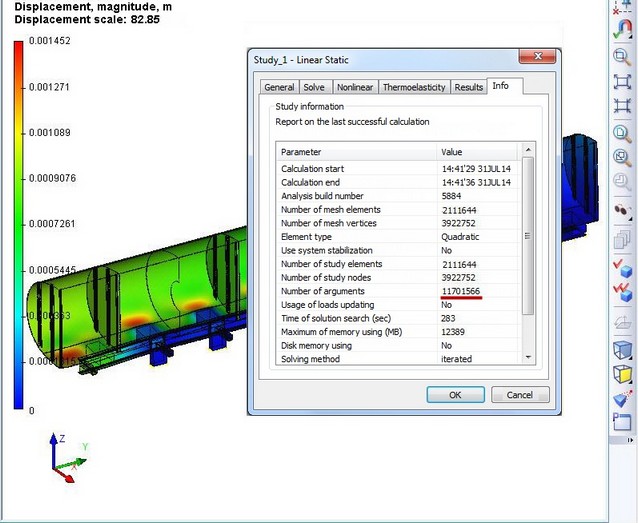Click Cancel in the Study_1 dialog

point(519,395)
